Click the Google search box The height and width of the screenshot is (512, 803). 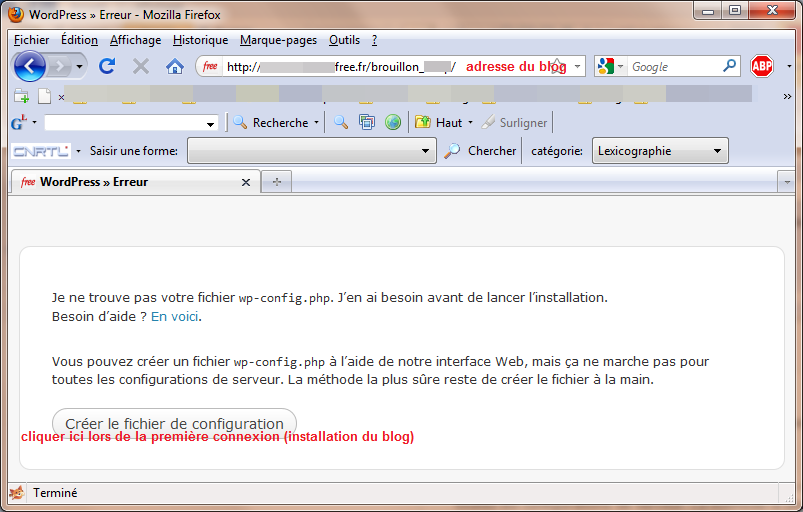point(675,67)
